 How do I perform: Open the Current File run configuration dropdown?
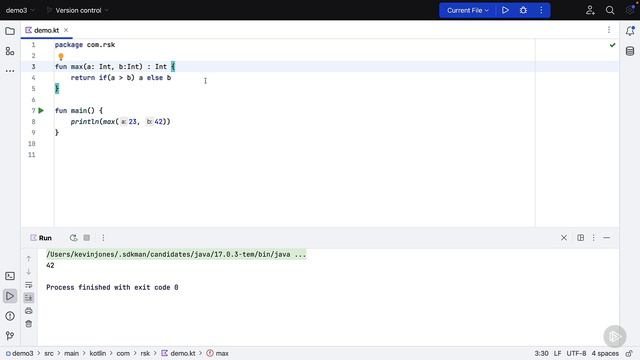point(467,10)
